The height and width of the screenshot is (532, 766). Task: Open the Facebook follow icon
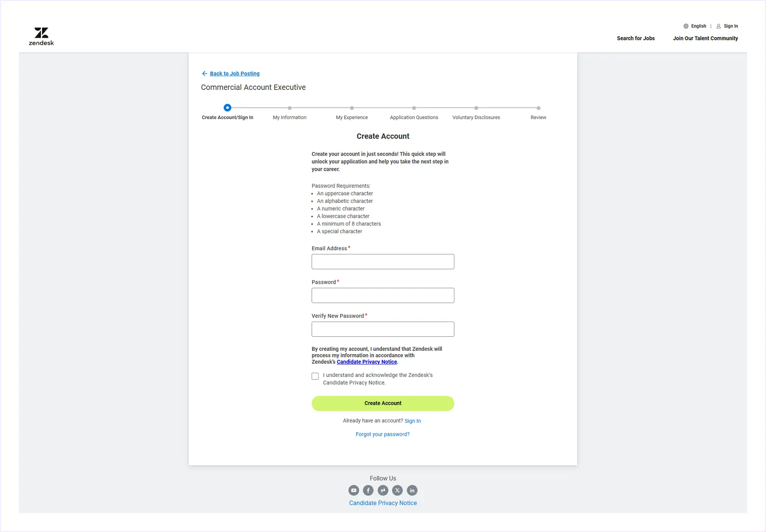point(368,490)
